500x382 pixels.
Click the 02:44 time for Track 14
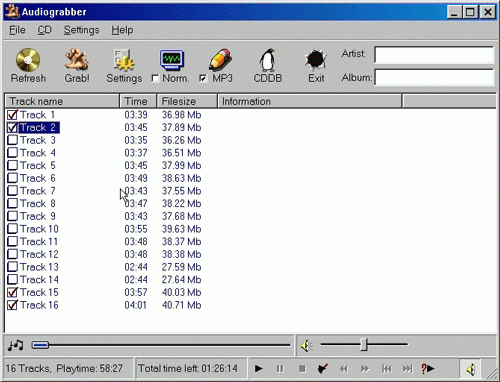coord(136,280)
